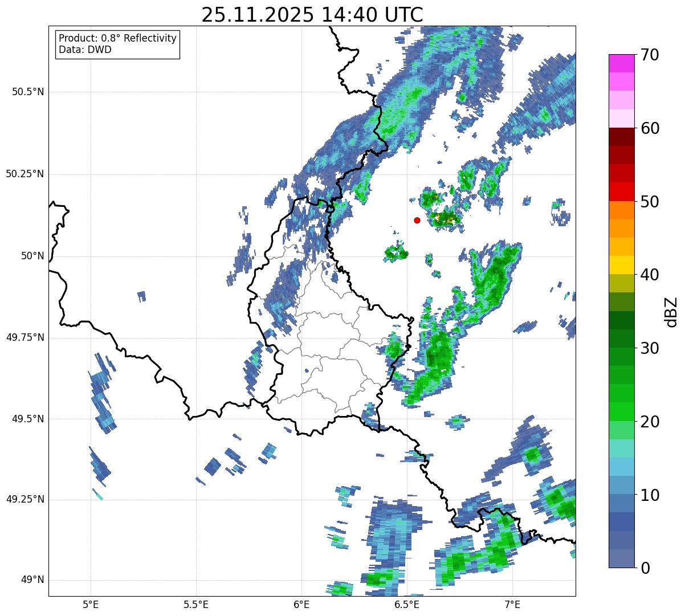
Task: Click the 50.5°N latitude label
Action: coord(28,92)
